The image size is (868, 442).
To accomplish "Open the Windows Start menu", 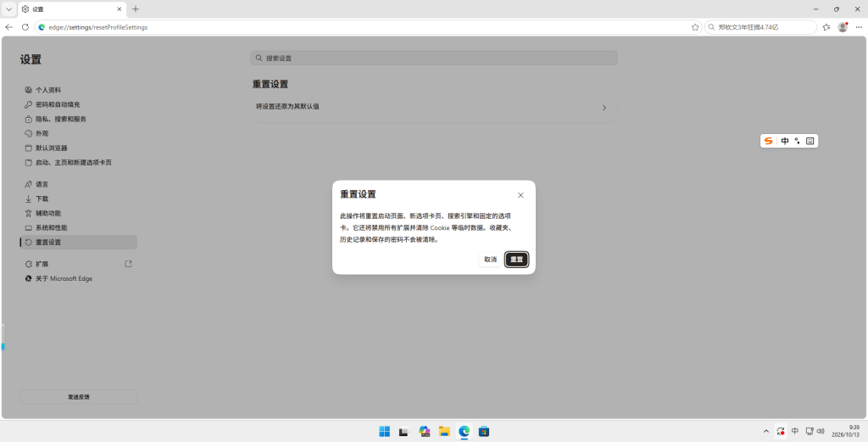I will coord(384,431).
